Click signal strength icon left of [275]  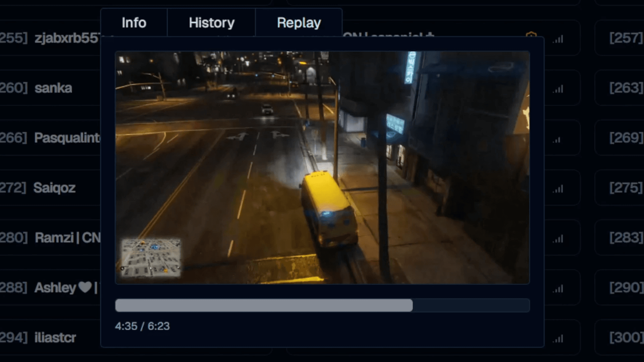(558, 189)
